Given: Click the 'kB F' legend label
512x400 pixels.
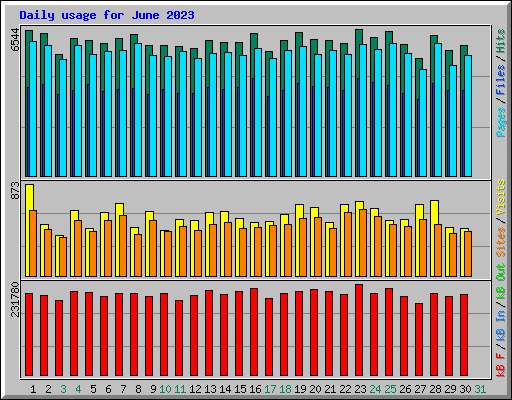Looking at the screenshot, I should click(501, 364).
